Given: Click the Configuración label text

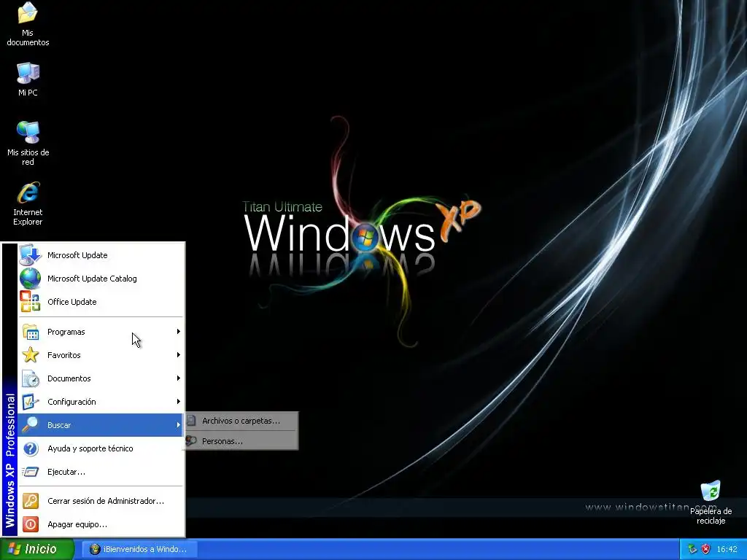Looking at the screenshot, I should [x=71, y=402].
